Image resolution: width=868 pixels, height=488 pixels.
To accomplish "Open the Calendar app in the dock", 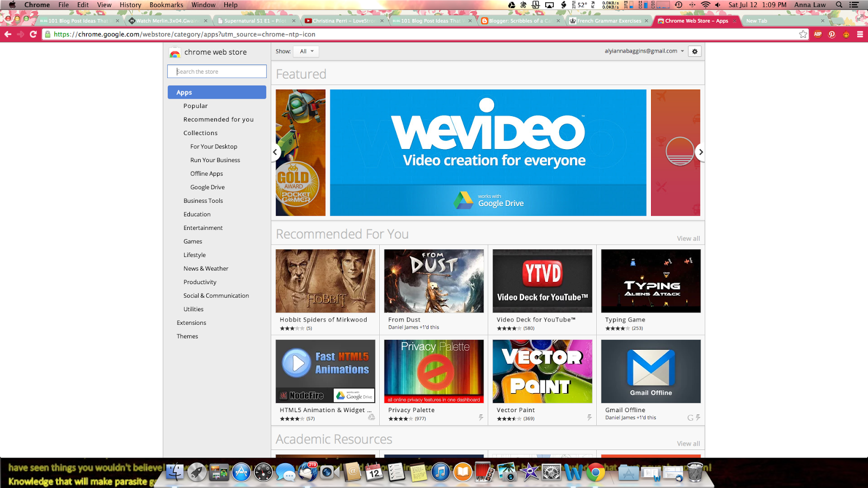I will 374,473.
